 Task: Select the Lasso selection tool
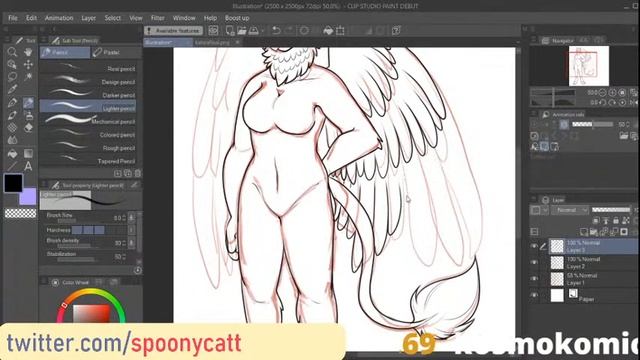(12, 77)
